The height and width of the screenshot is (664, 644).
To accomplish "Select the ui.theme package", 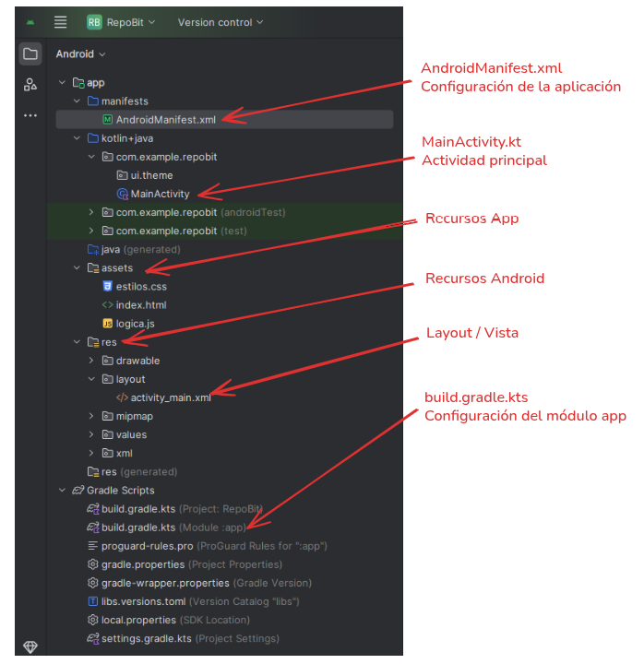I will 151,175.
